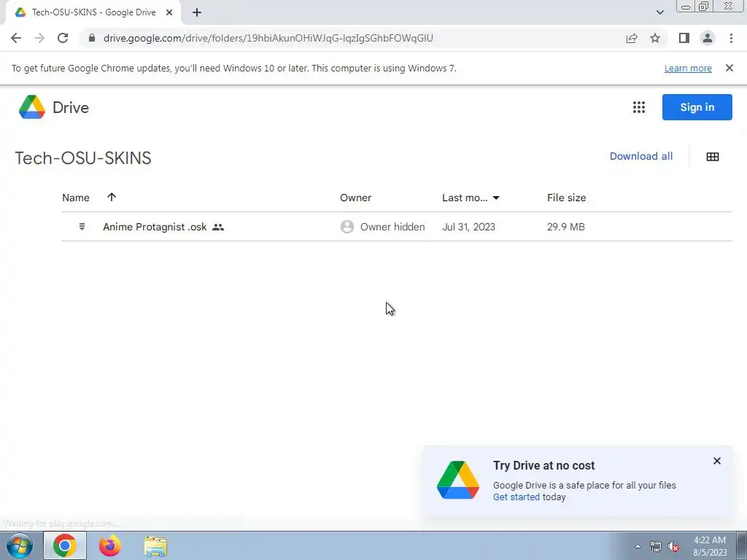Image resolution: width=747 pixels, height=560 pixels.
Task: Click the Owner hidden avatar icon
Action: (347, 227)
